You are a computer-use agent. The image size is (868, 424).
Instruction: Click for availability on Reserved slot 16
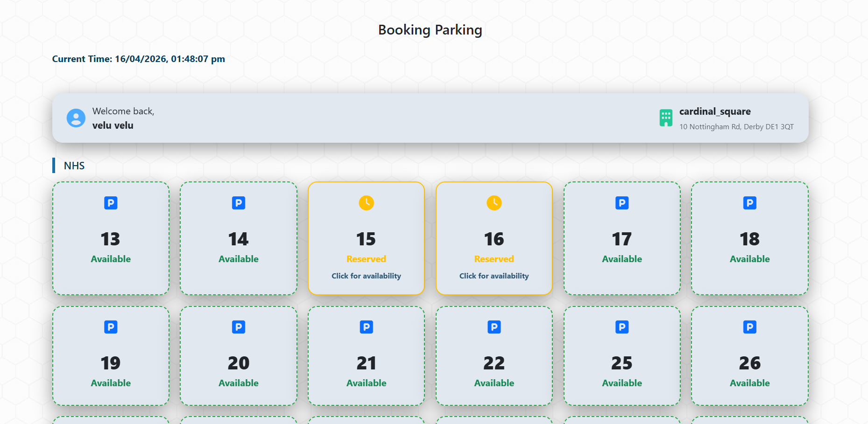point(494,276)
